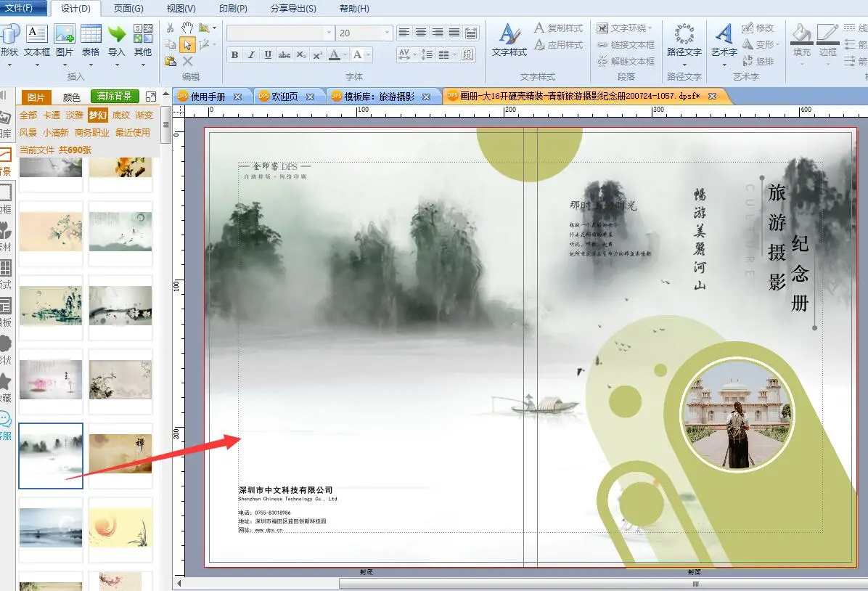Viewport: 868px width, 591px height.
Task: Open the 文字环绕 text wrap dropdown
Action: pos(650,28)
